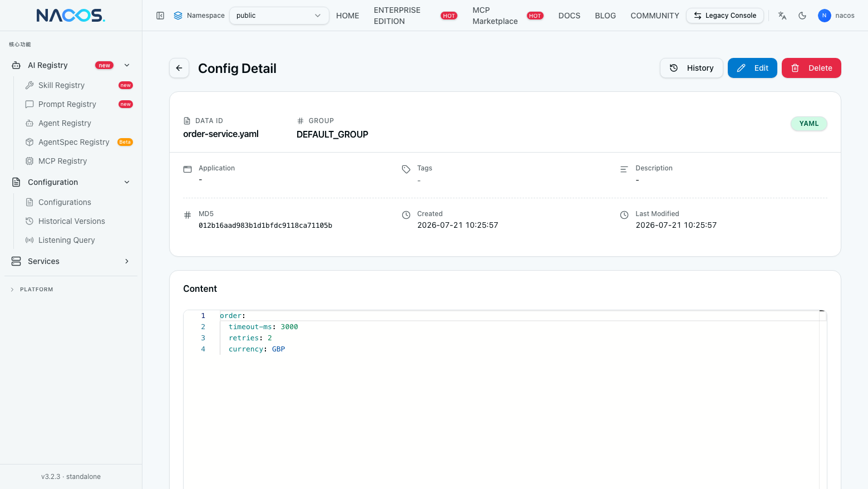This screenshot has width=868, height=489.
Task: Click the Configurations file icon
Action: tap(29, 202)
